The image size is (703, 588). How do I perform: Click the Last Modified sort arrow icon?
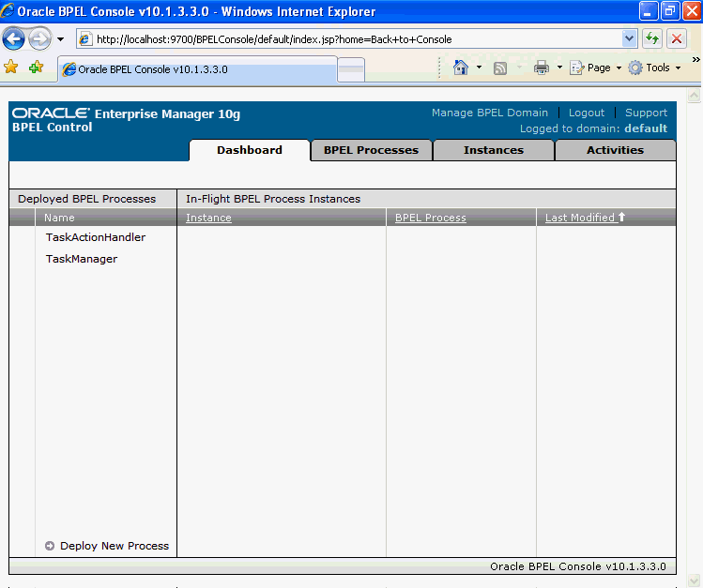pos(621,217)
